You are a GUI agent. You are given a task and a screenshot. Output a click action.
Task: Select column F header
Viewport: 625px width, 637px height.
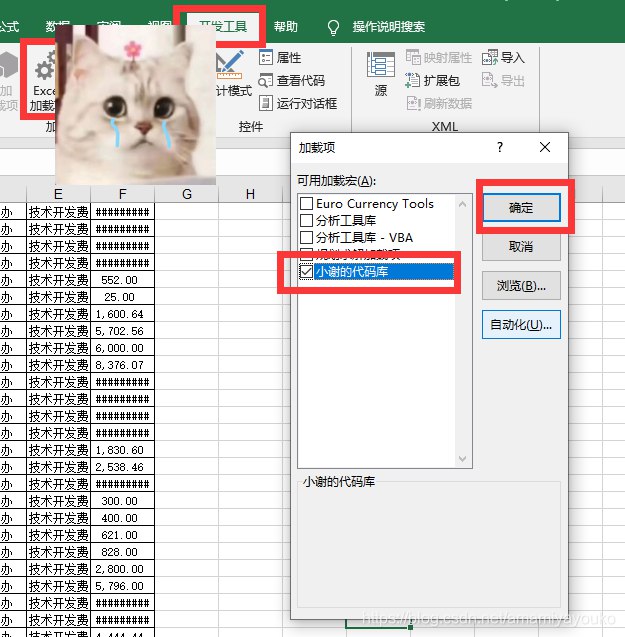pos(122,194)
